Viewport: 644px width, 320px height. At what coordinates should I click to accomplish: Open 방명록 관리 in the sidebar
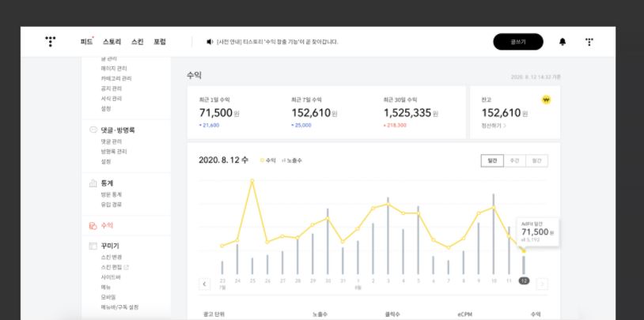tap(114, 152)
